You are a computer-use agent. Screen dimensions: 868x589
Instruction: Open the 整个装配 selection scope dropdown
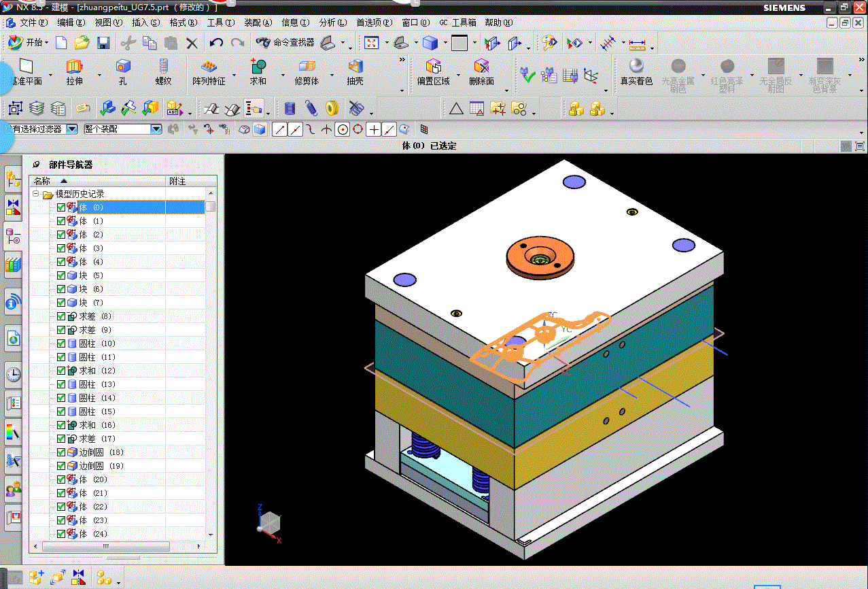pos(156,129)
